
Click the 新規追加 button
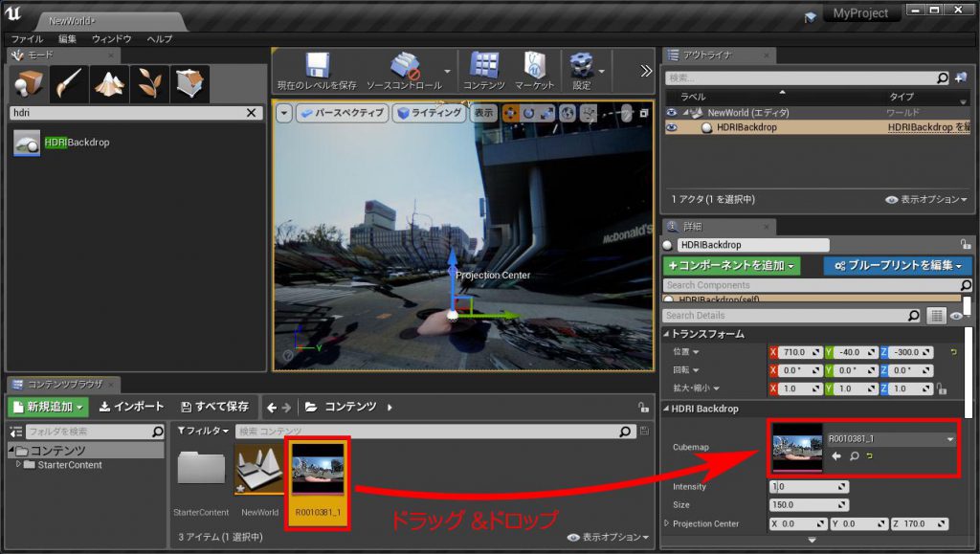[48, 408]
